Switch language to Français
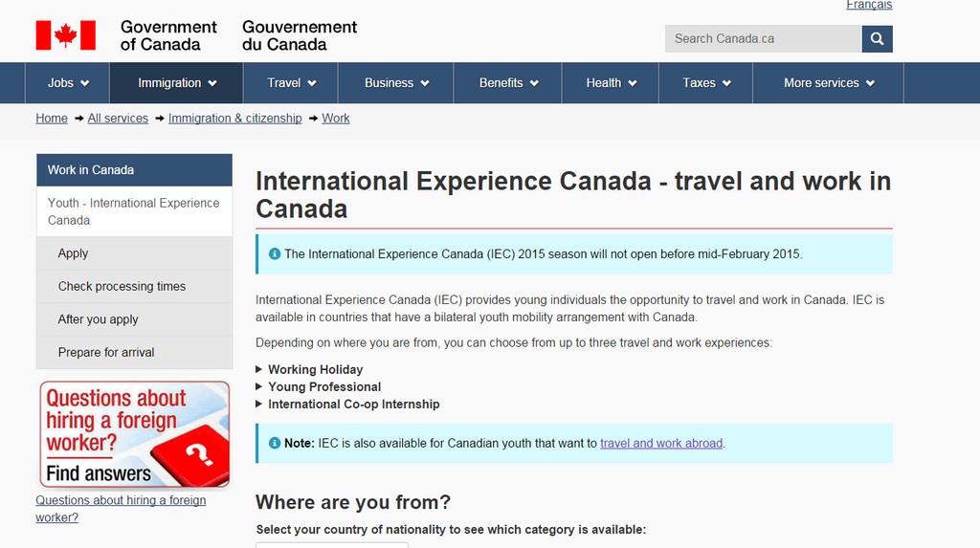 pyautogui.click(x=869, y=5)
